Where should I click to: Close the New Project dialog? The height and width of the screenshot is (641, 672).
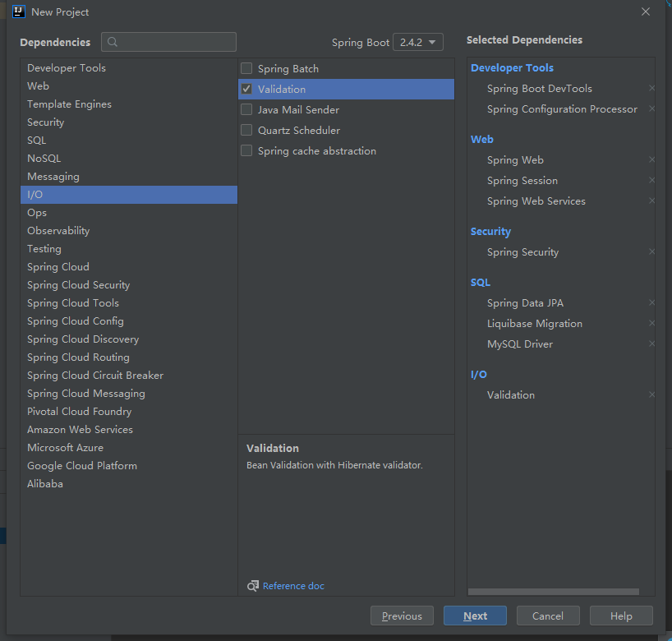(x=646, y=12)
